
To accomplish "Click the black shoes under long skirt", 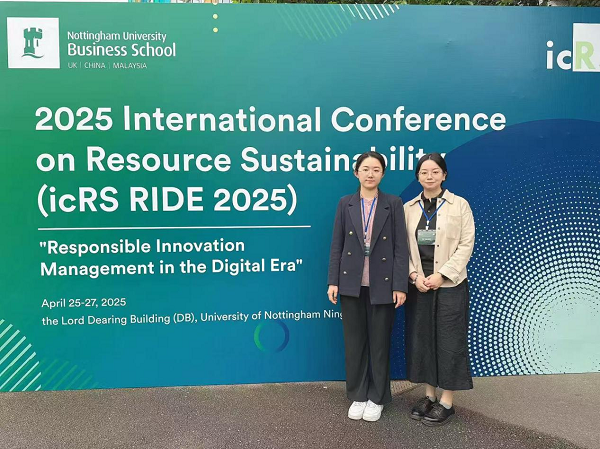I will pos(432,410).
